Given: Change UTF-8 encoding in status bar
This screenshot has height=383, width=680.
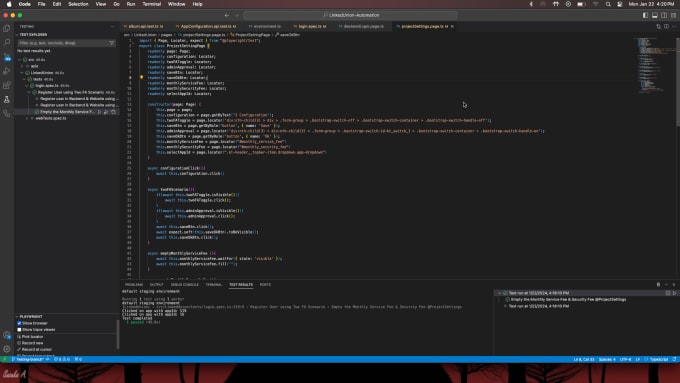Looking at the screenshot, I should click(x=625, y=359).
